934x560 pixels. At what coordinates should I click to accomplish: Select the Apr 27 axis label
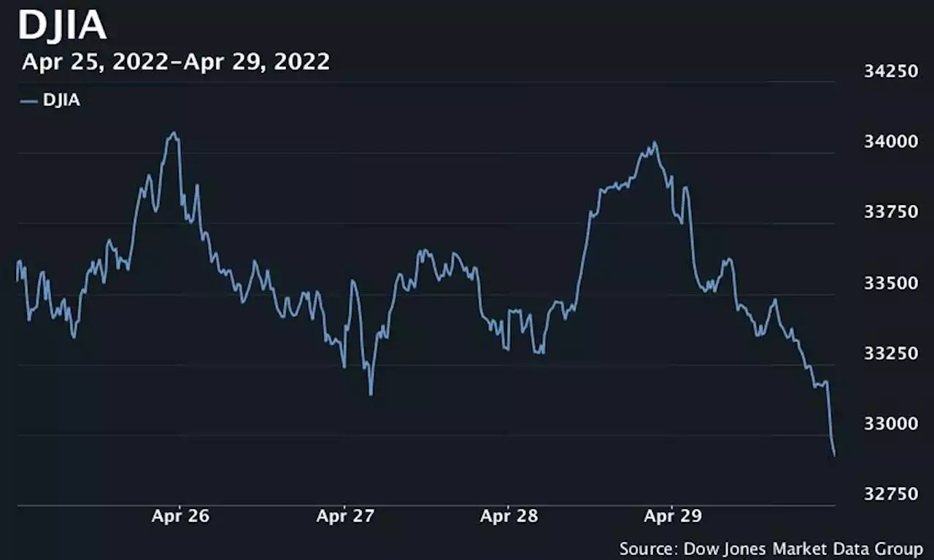click(345, 516)
